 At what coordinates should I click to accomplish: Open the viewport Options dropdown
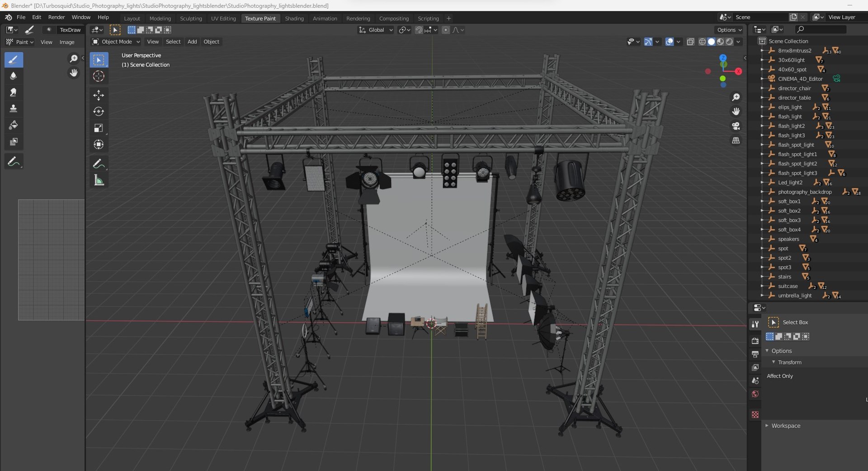(x=729, y=30)
